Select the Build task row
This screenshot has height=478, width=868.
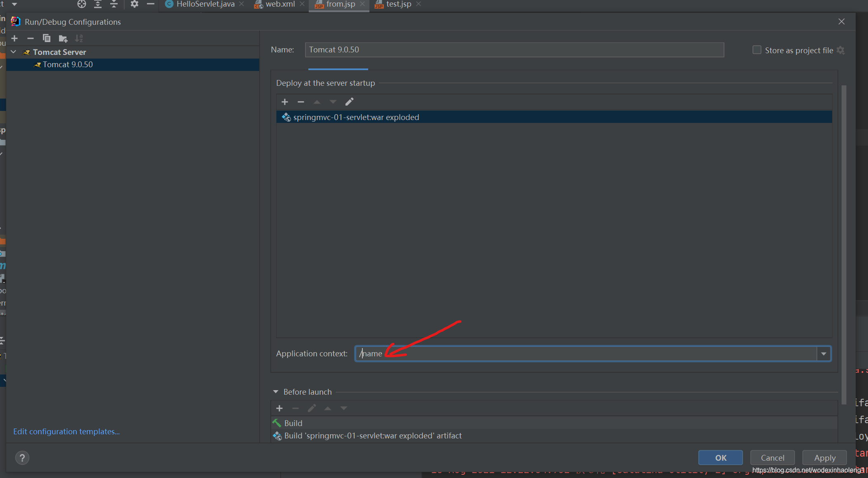pos(554,423)
